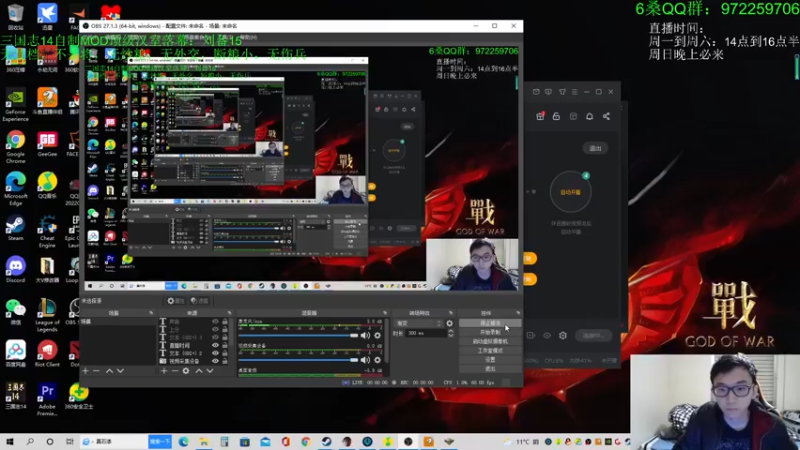Open the 麦克风/Aux mixer channel gear settings
This screenshot has height=450, width=800.
(x=378, y=335)
